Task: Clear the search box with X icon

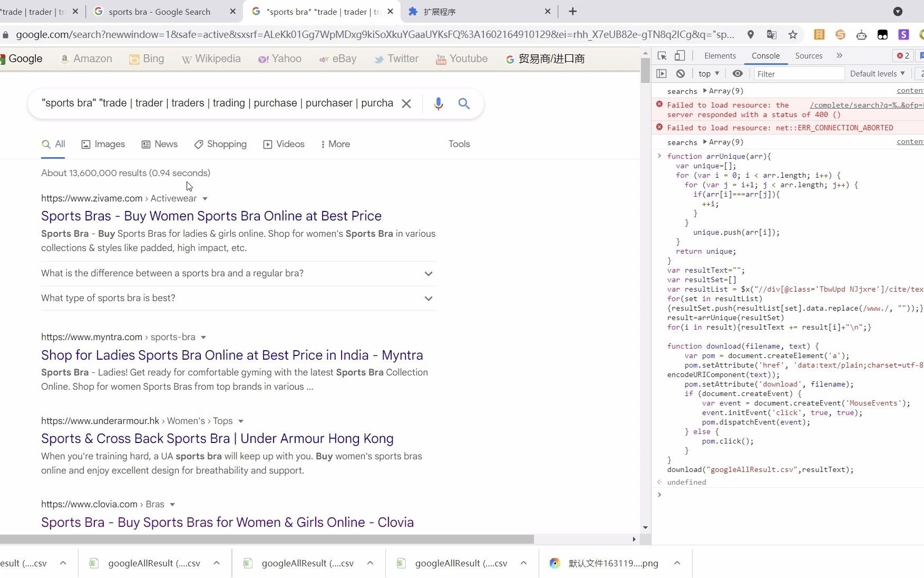Action: coord(406,103)
